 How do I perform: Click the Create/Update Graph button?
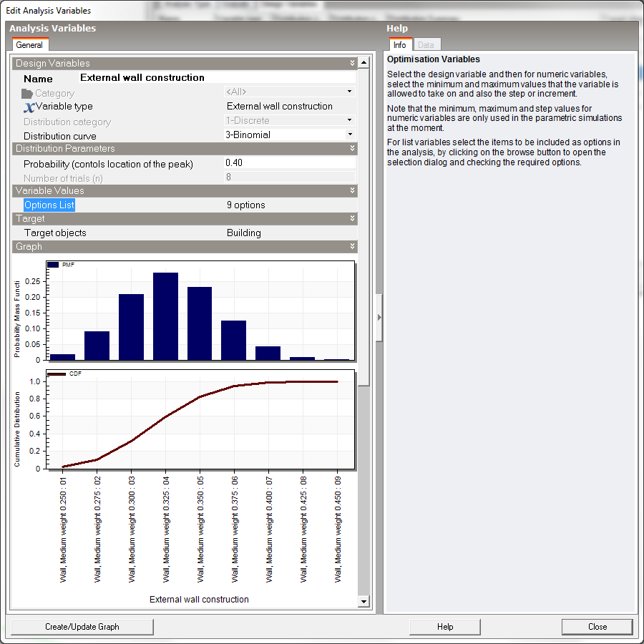pyautogui.click(x=82, y=627)
